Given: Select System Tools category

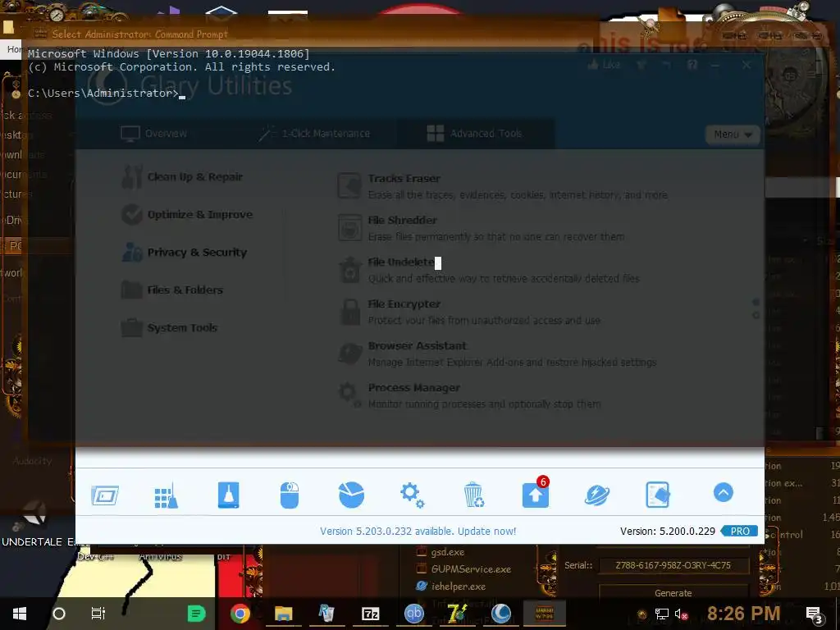Looking at the screenshot, I should (169, 327).
